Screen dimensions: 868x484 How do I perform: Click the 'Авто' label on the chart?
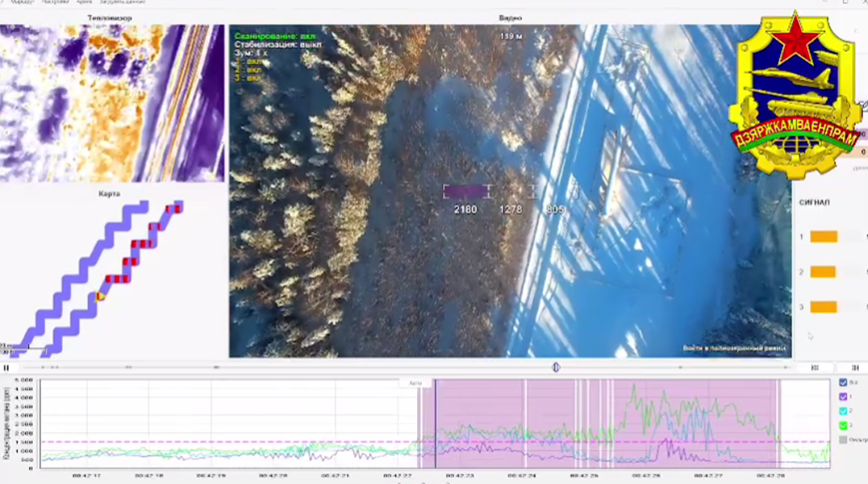coord(416,382)
